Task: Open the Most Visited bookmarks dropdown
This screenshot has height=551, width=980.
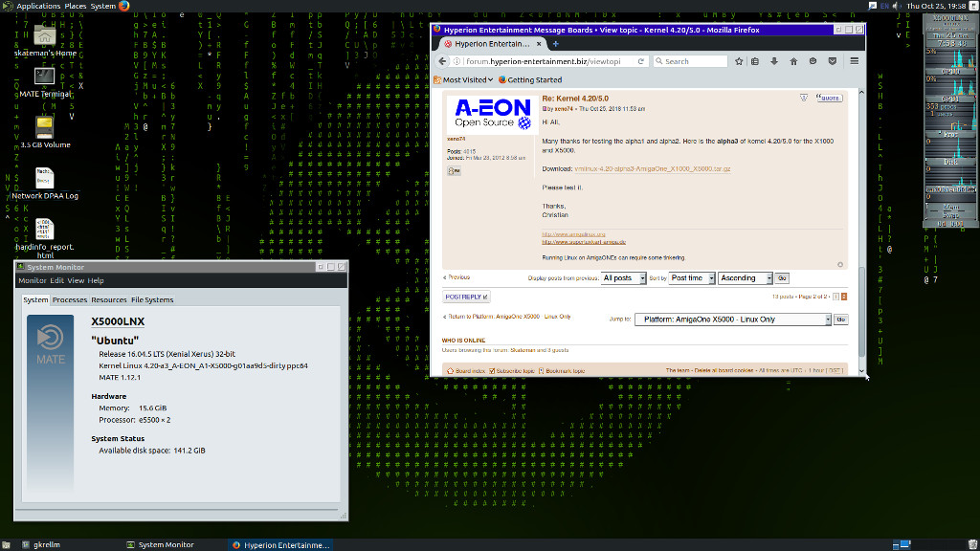Action: 463,80
